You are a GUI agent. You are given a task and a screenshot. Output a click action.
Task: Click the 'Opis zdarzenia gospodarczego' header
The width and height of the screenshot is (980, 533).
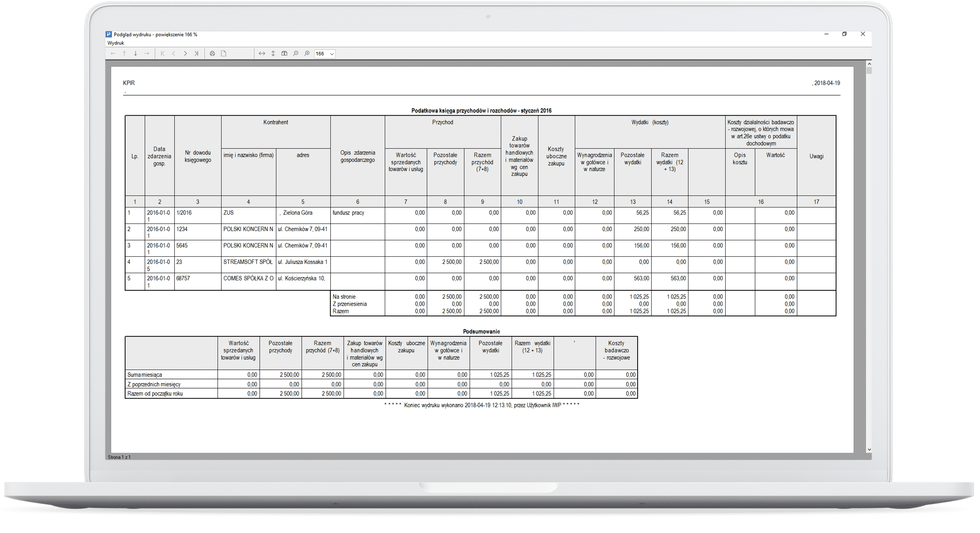pos(358,156)
